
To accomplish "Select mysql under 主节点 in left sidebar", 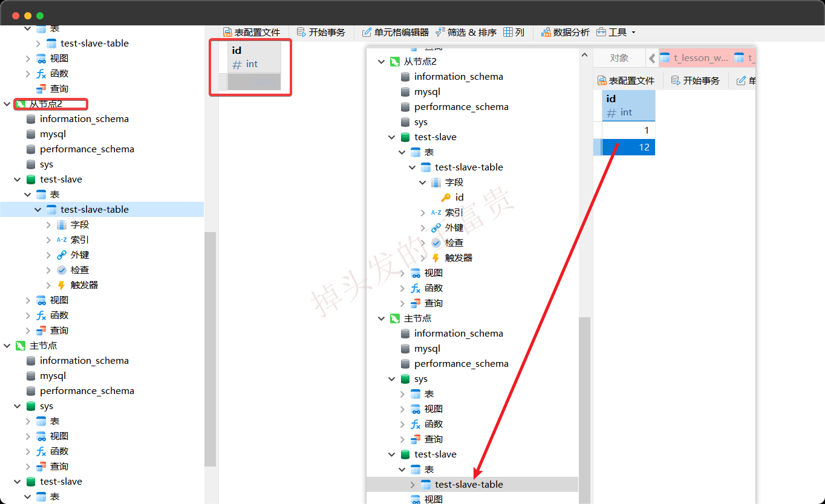I will coord(53,376).
